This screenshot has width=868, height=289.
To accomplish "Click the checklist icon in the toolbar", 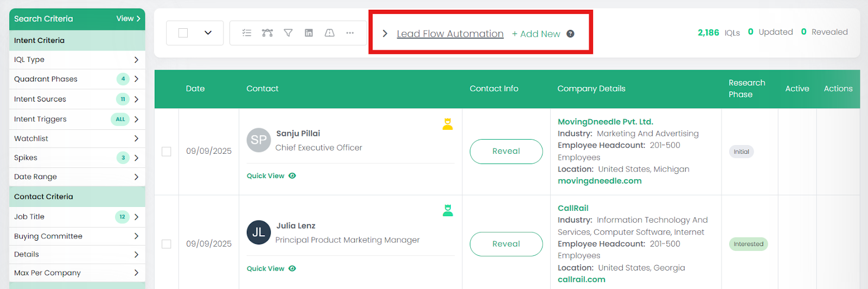I will pyautogui.click(x=247, y=33).
